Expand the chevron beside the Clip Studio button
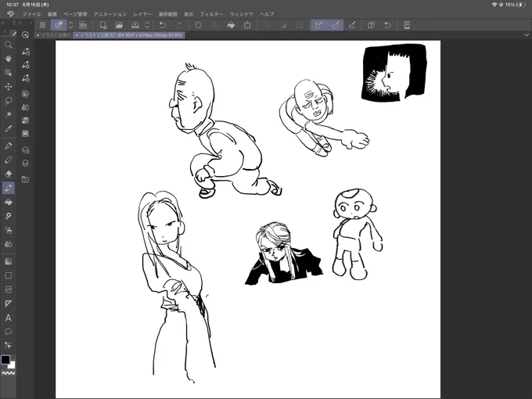 (71, 25)
